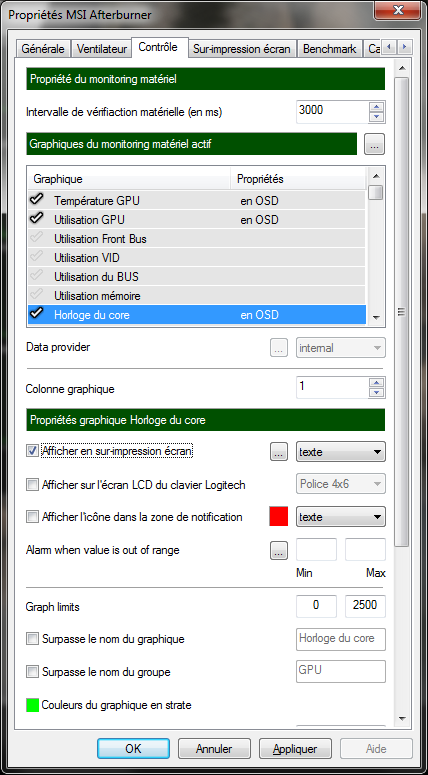Screen dimensions: 428x775
Task: Click the Graph limits maximum field 2500
Action: click(365, 606)
